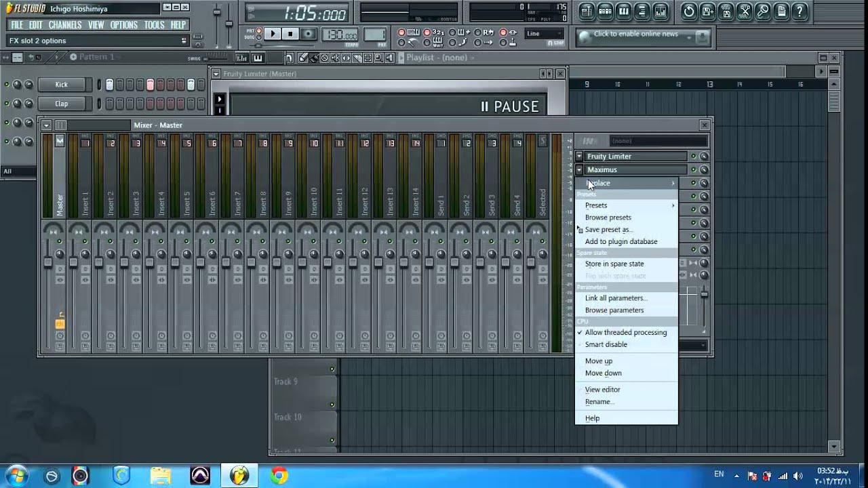Open the Step sequencer from toolbar
Screen dimensions: 868x488
click(605, 11)
